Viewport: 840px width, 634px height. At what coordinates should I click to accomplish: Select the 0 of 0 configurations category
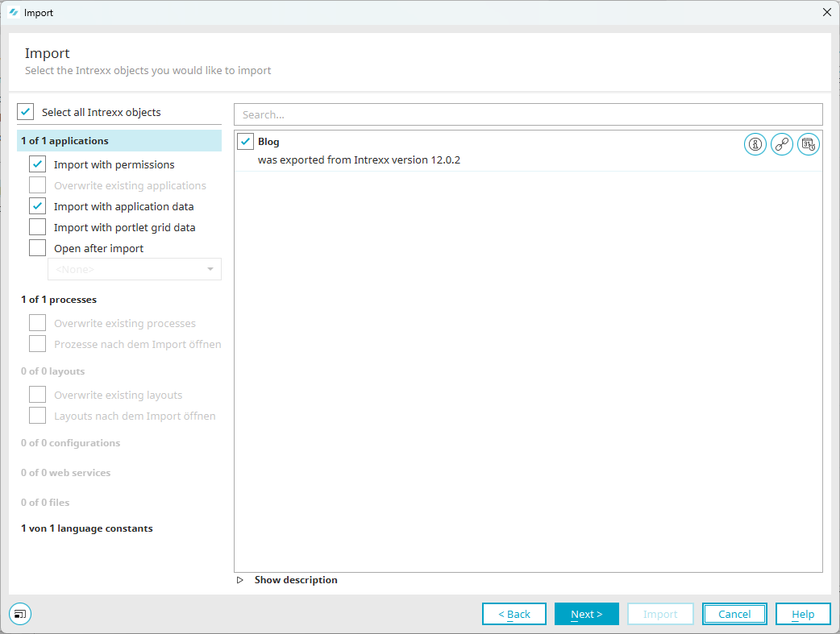(71, 443)
